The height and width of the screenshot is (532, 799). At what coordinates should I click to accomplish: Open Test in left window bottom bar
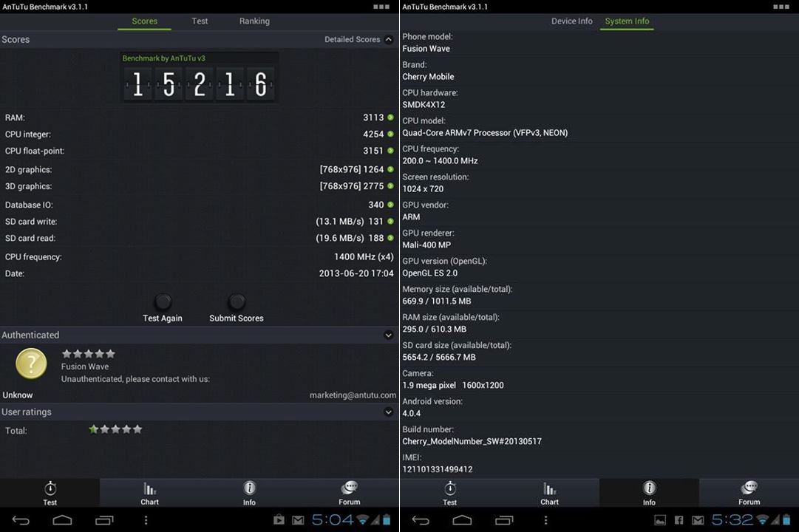50,493
